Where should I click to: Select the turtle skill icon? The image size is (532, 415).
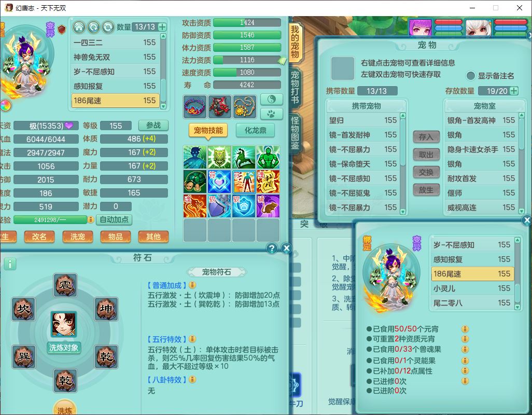point(195,182)
